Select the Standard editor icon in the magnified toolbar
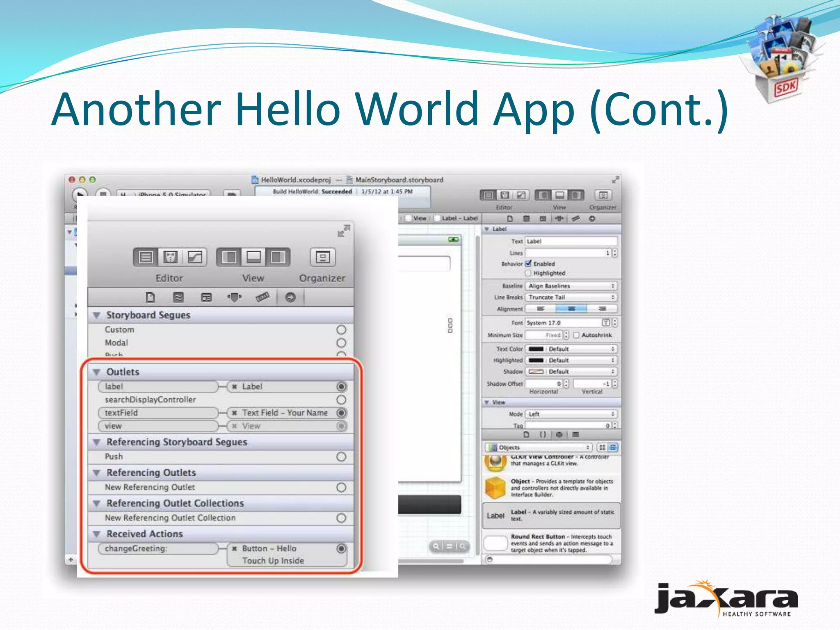Viewport: 840px width, 630px height. pyautogui.click(x=146, y=257)
